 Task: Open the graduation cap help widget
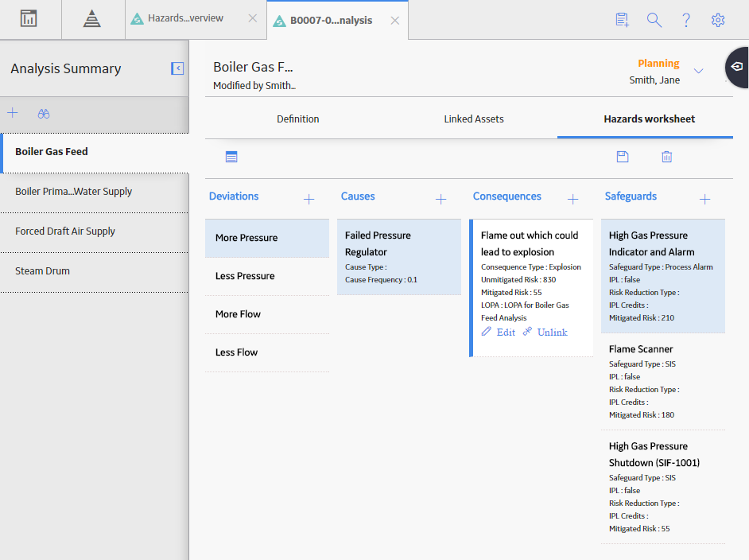coord(737,67)
